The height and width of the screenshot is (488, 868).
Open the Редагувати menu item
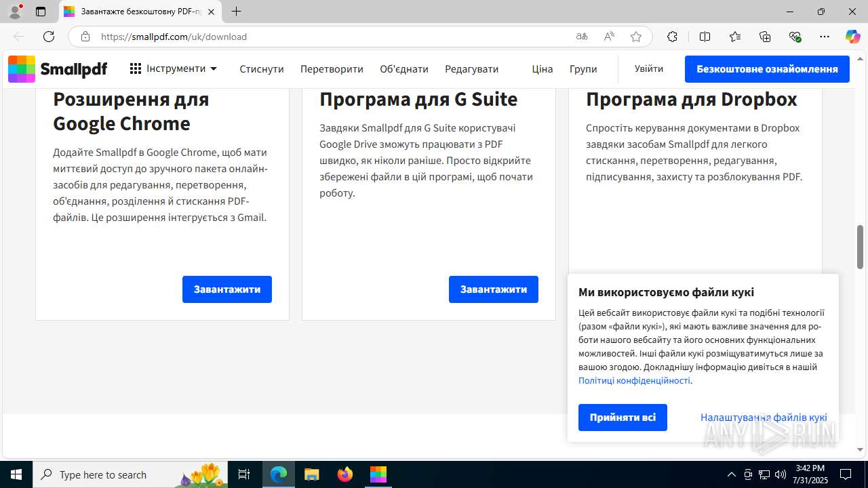(472, 69)
